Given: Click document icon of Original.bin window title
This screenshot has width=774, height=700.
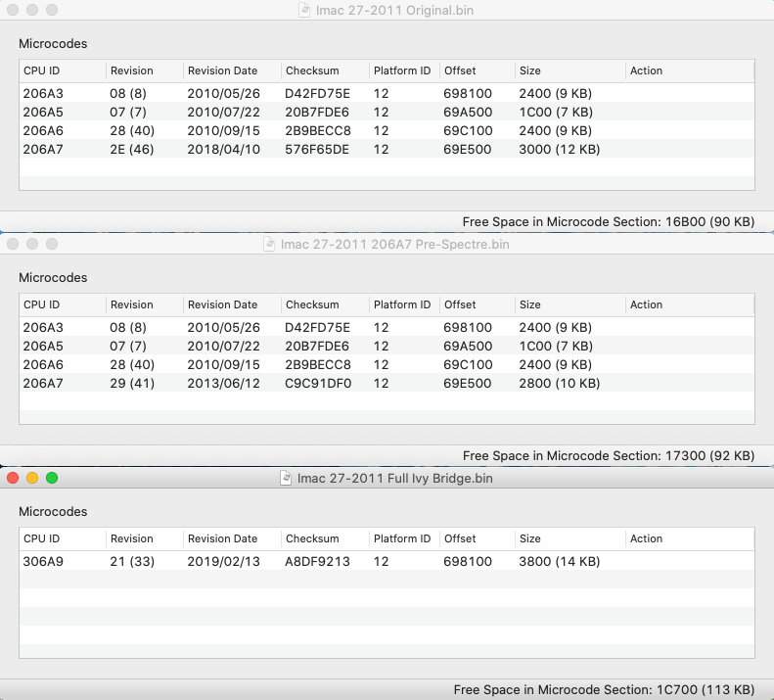Looking at the screenshot, I should 304,10.
